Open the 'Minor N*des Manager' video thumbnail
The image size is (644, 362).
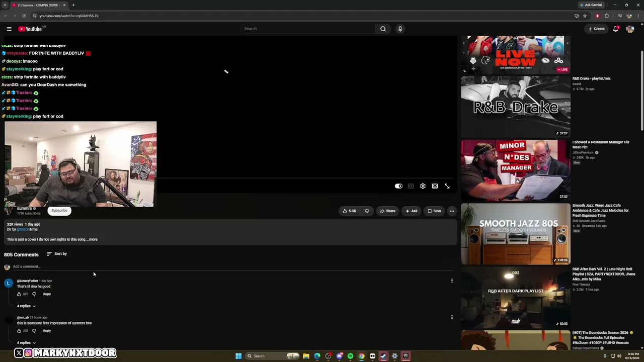tap(516, 170)
